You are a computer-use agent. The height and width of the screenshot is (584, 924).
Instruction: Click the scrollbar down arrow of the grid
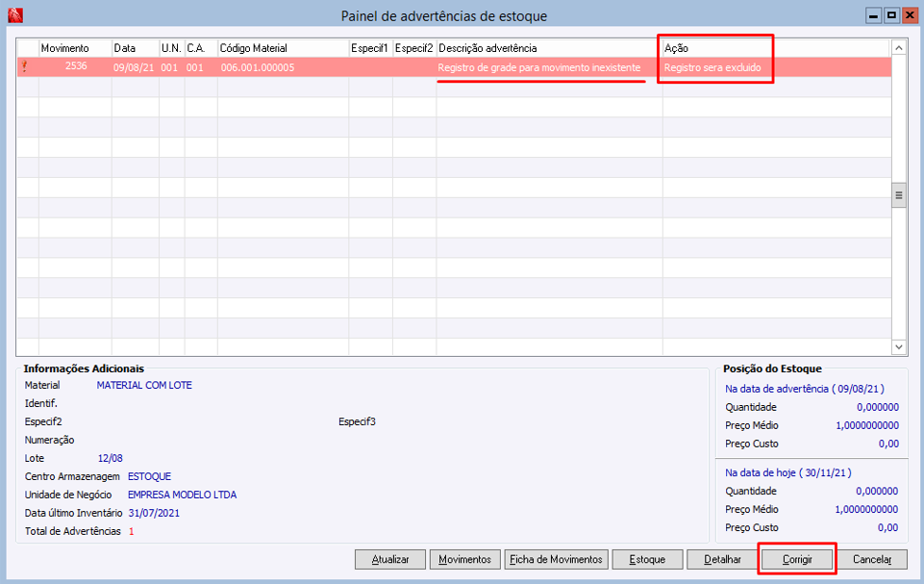pyautogui.click(x=899, y=347)
